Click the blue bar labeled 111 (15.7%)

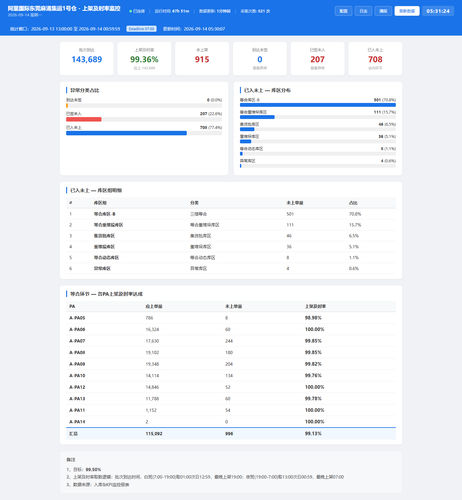(x=257, y=117)
